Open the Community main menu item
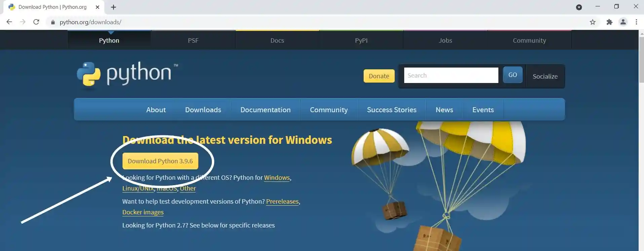The width and height of the screenshot is (644, 251). [x=329, y=110]
